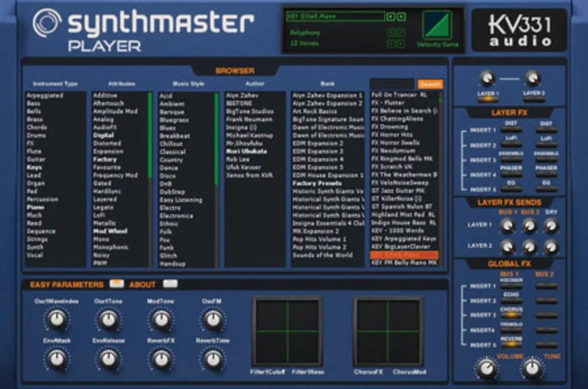
Task: Adjust the Osc1WaveIndex knob
Action: pos(57,320)
